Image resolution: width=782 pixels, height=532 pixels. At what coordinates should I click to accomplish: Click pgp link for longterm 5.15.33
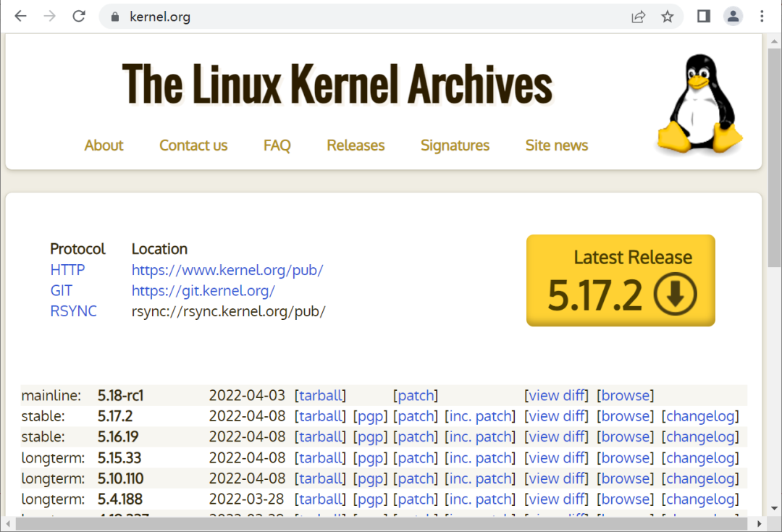370,458
